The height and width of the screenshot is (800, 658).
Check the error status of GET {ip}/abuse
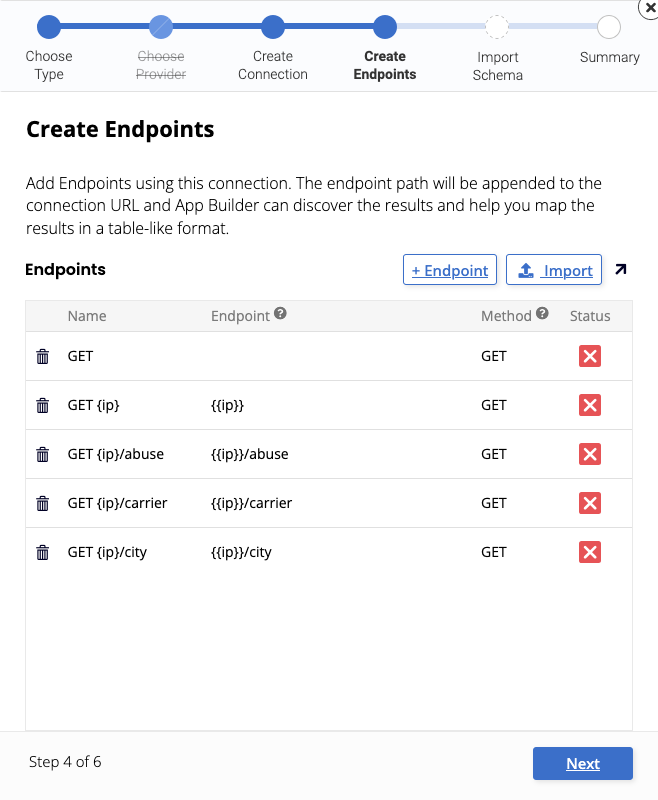[x=589, y=454]
